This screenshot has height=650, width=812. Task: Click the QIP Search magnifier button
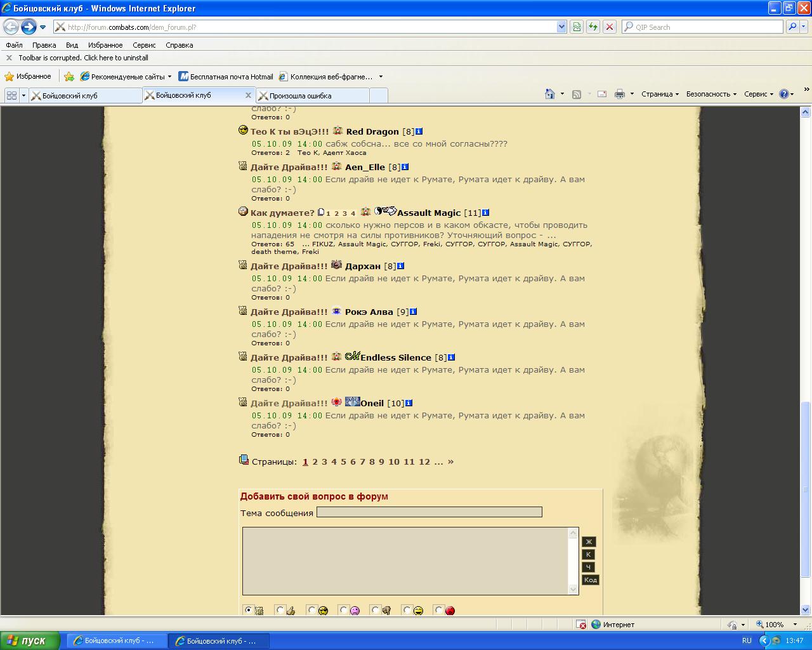coord(792,27)
